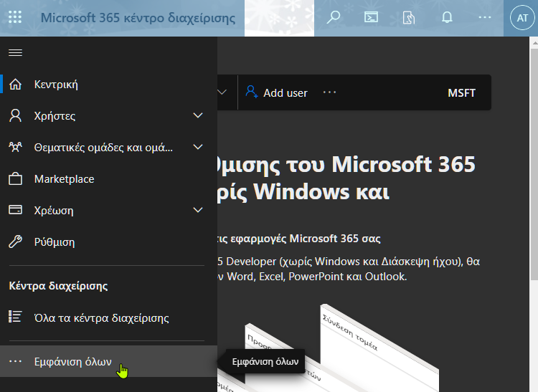Click the person icon beside Χρήστες
The height and width of the screenshot is (392, 538).
tap(16, 116)
